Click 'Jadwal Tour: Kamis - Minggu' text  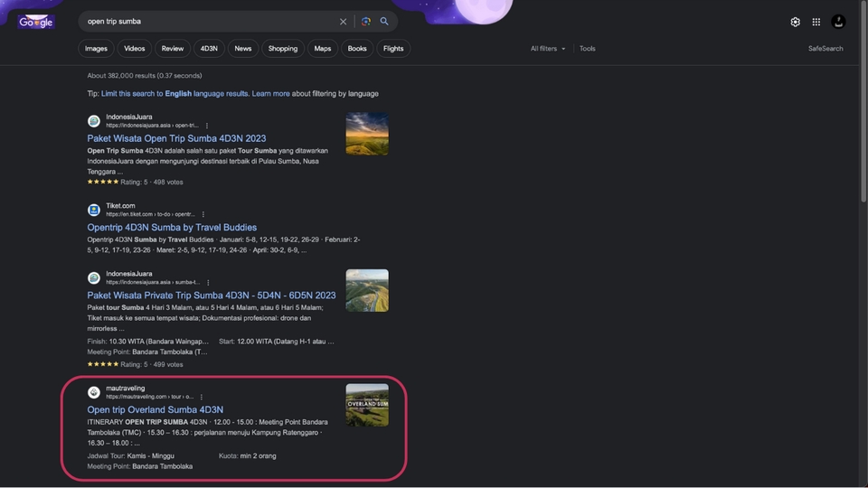(x=130, y=455)
